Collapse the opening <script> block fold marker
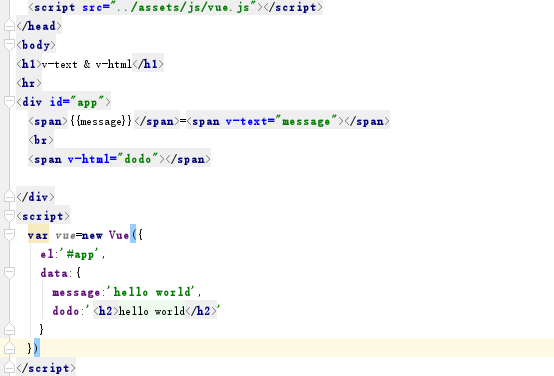554x376 pixels. coord(9,216)
